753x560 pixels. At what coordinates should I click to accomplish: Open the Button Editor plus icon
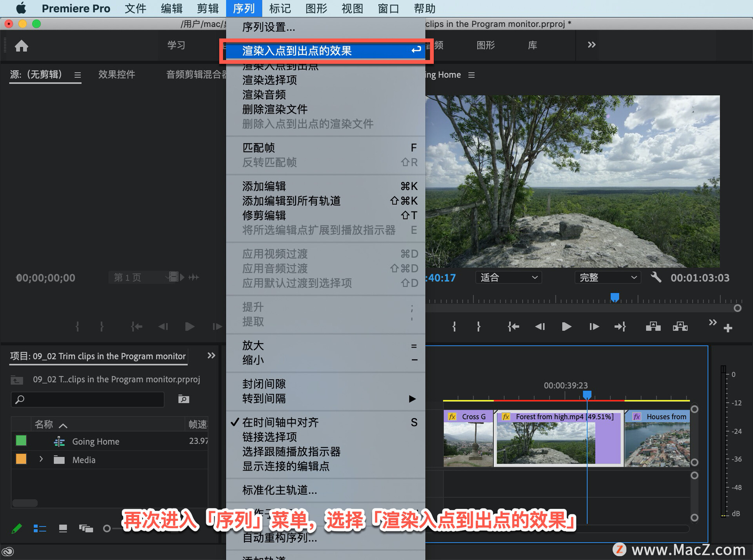(x=728, y=328)
